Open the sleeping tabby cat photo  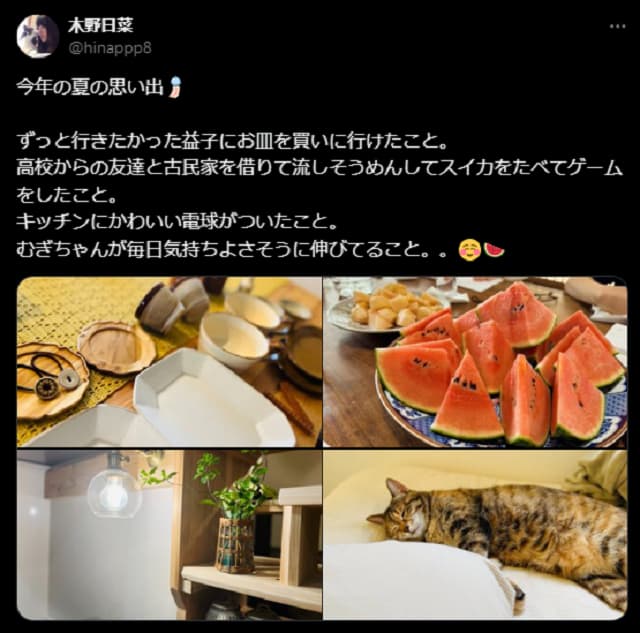[x=475, y=534]
